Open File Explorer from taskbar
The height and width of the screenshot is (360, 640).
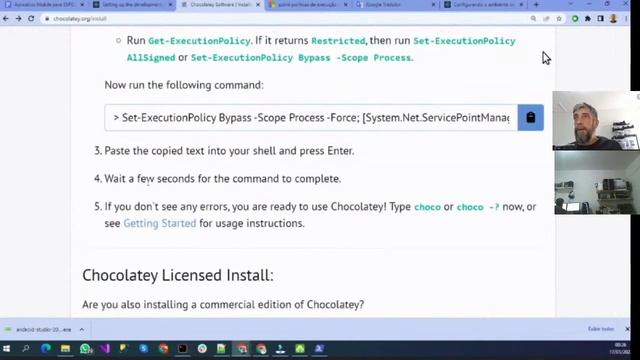coord(65,349)
